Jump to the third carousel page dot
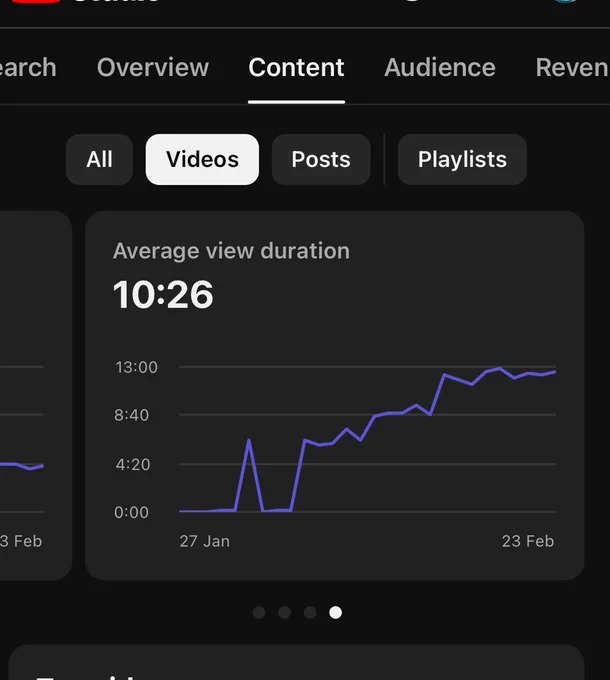This screenshot has height=680, width=610. point(310,612)
